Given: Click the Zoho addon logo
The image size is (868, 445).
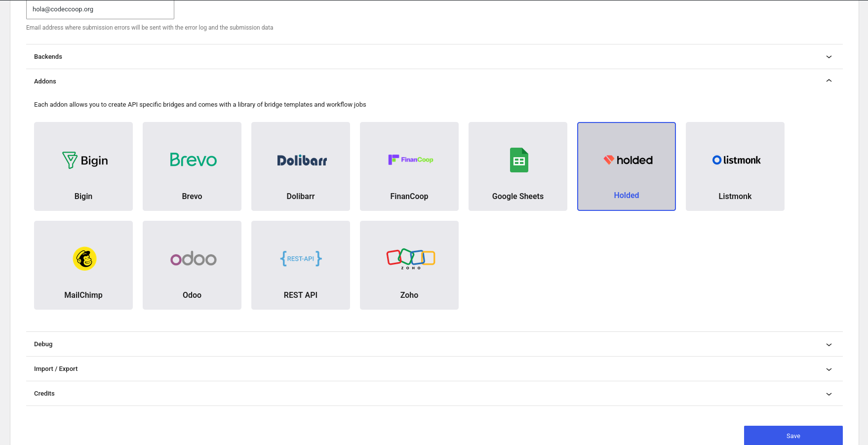Looking at the screenshot, I should (410, 259).
